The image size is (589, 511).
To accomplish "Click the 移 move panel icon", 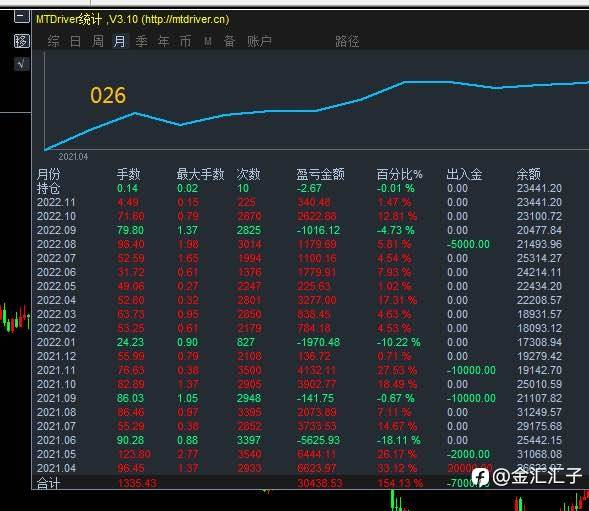I will pos(21,41).
